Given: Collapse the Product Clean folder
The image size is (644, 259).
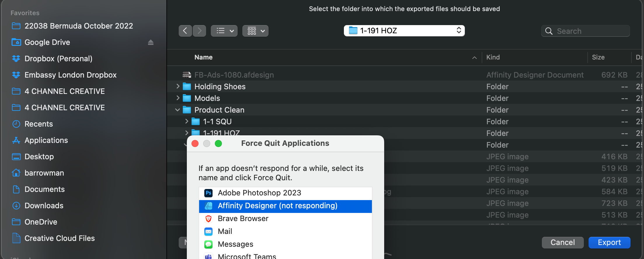Looking at the screenshot, I should tap(177, 110).
